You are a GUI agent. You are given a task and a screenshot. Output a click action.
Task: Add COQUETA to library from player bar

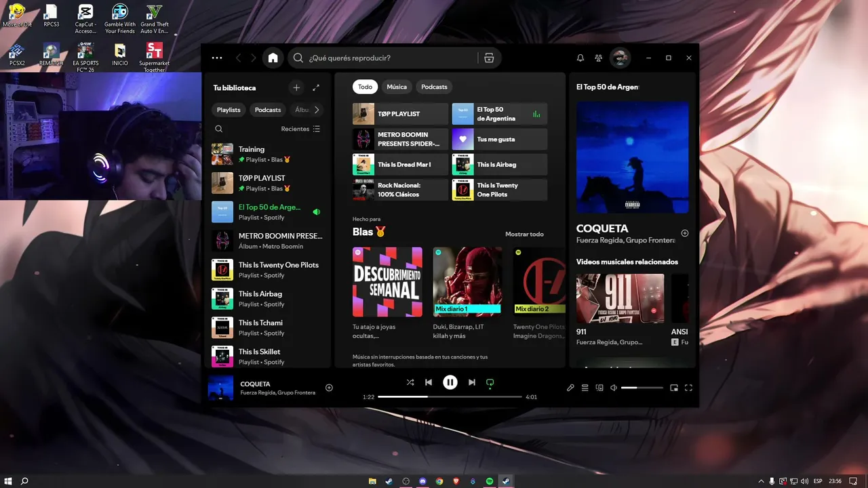point(329,388)
